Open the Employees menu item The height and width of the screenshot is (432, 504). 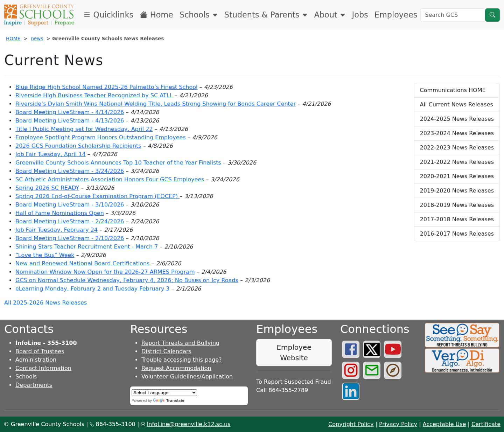pos(395,15)
